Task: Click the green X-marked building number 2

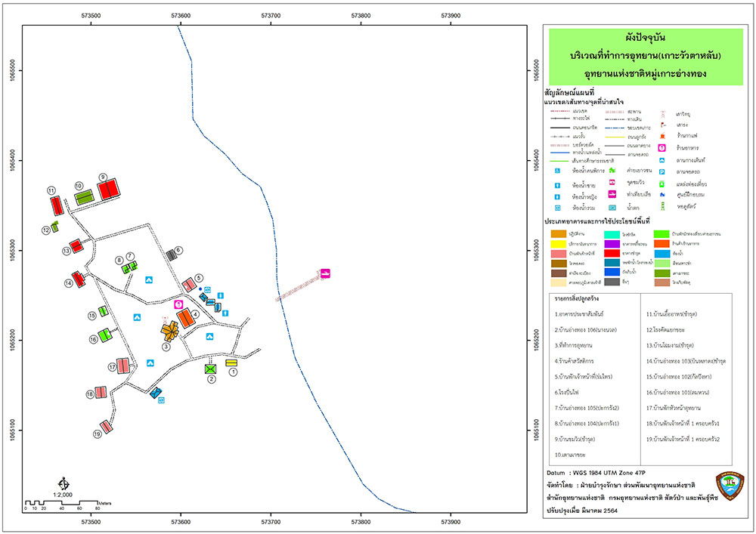Action: coord(210,369)
